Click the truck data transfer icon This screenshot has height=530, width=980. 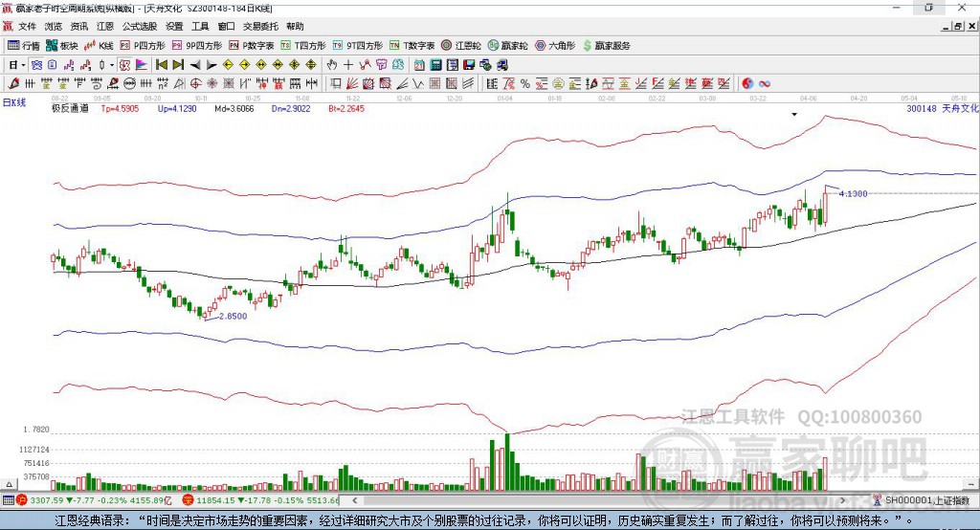pyautogui.click(x=501, y=65)
